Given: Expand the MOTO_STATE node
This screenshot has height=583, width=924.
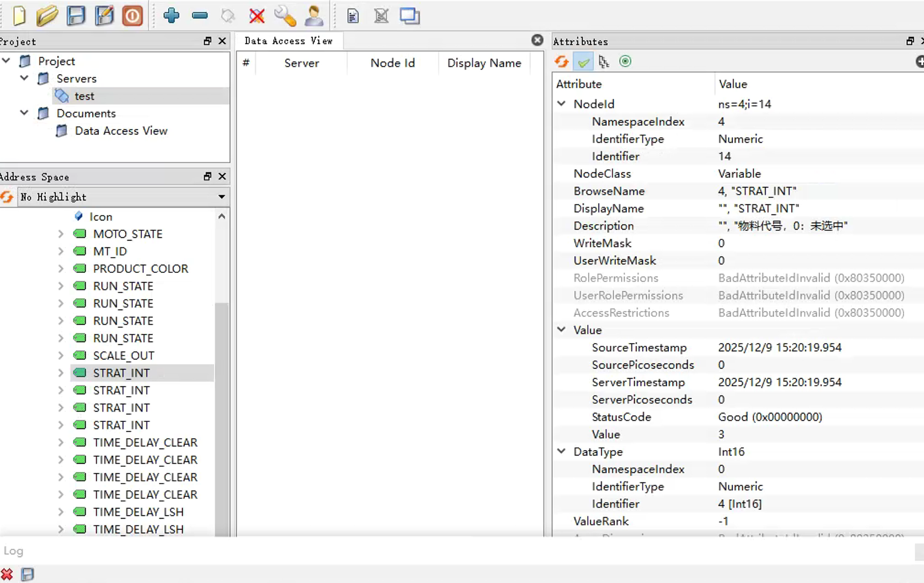Looking at the screenshot, I should [x=61, y=234].
